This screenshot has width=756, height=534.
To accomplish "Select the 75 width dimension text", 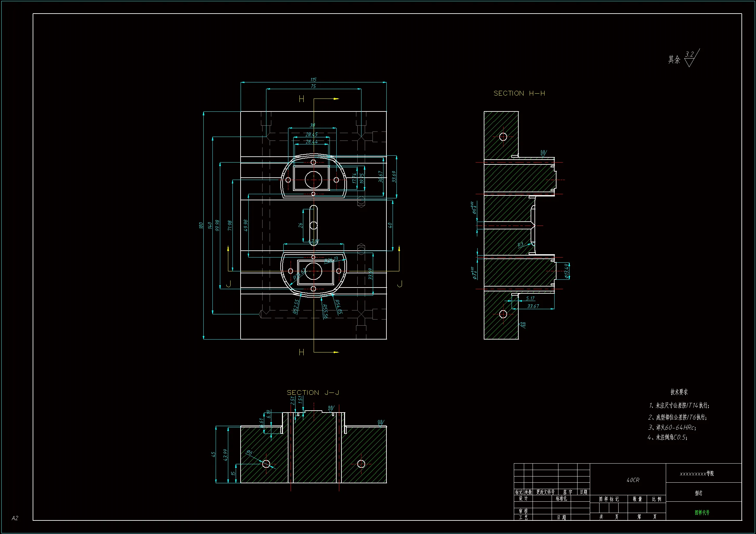I will click(313, 86).
